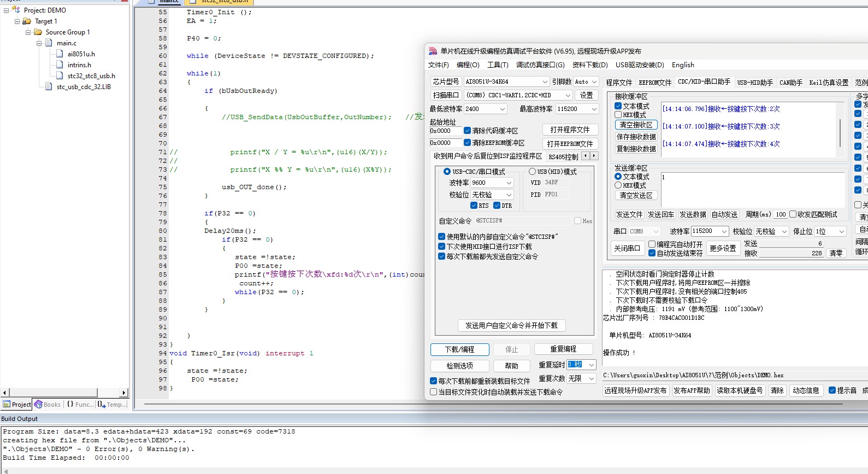Click the ai8051u.h header file icon
The width and height of the screenshot is (868, 474).
(60, 54)
